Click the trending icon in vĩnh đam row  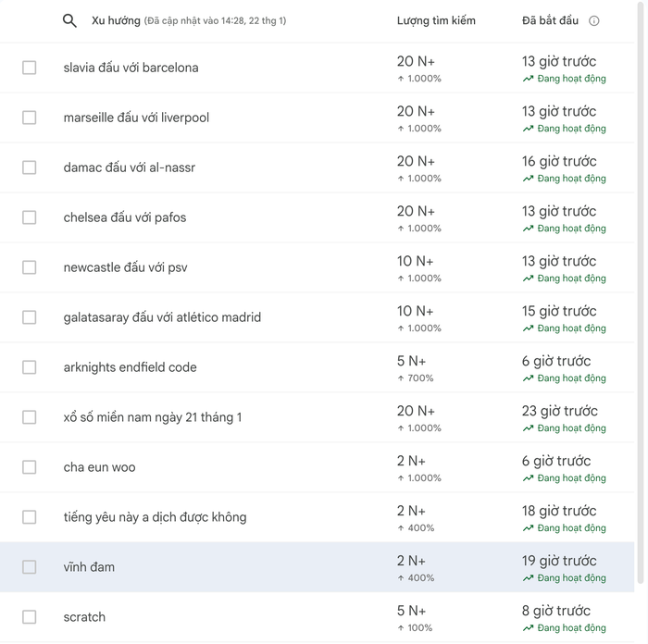point(528,578)
